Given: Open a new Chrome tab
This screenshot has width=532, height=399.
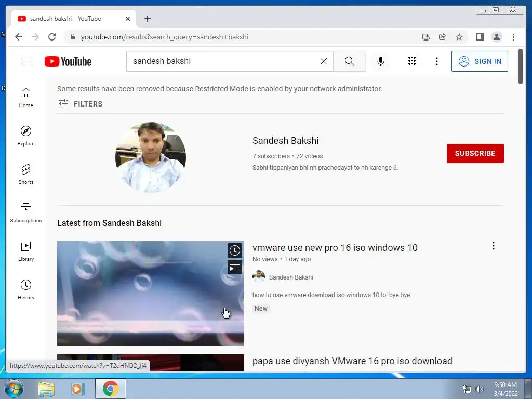Looking at the screenshot, I should pos(147,19).
